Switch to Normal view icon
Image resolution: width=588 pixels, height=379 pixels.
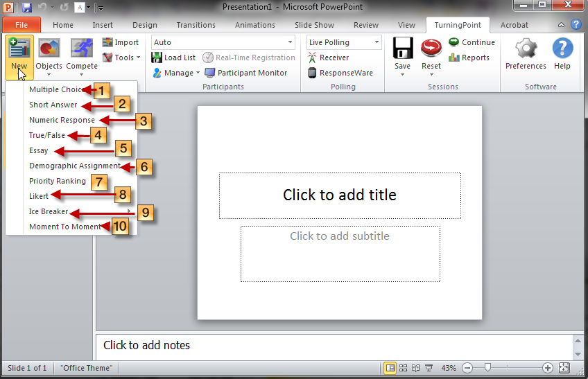click(x=390, y=368)
